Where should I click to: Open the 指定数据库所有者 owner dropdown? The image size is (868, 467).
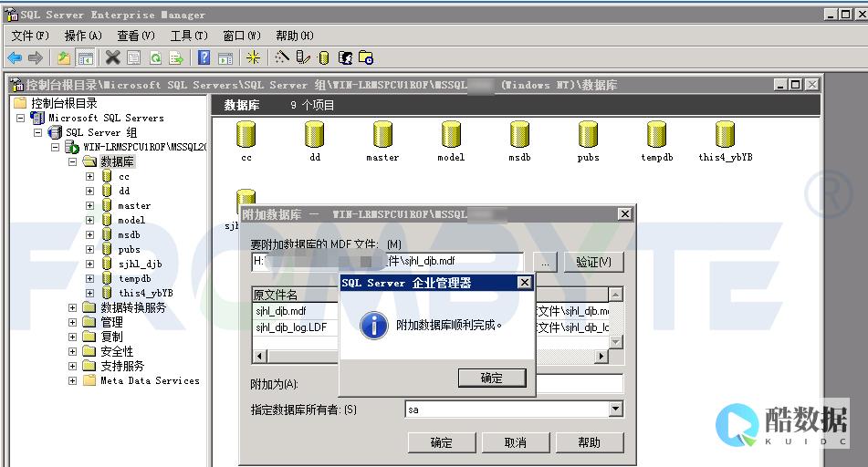tap(615, 410)
